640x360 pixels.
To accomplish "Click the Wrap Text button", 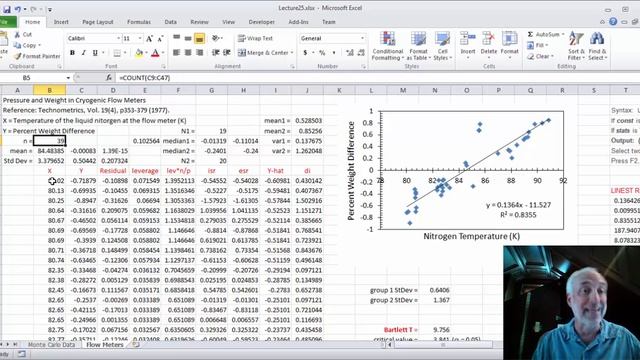I will click(x=256, y=38).
